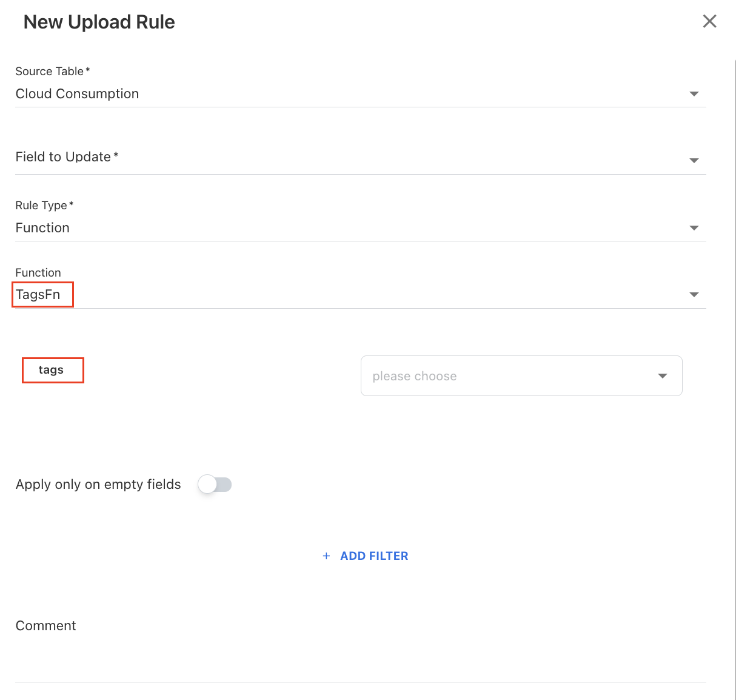This screenshot has height=700, width=736.
Task: Click the TagsFn function value
Action: pyautogui.click(x=39, y=295)
